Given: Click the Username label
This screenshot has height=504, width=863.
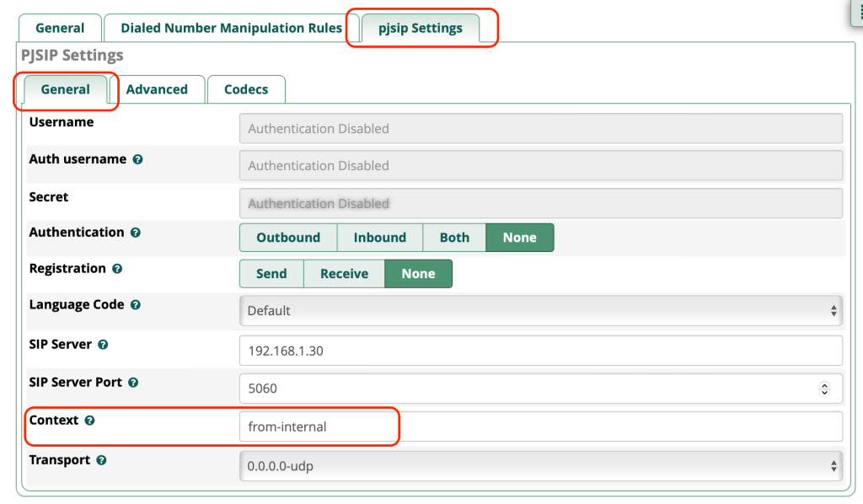Looking at the screenshot, I should 62,122.
